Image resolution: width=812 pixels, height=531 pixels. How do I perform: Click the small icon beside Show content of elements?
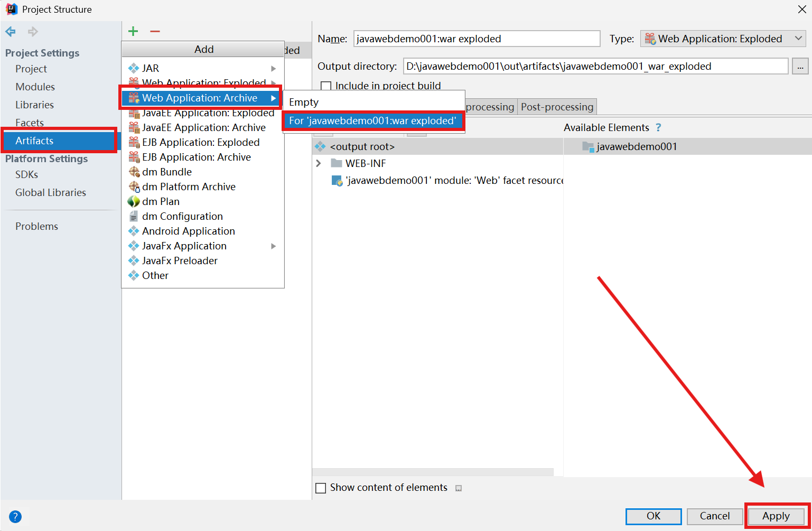[x=459, y=488]
